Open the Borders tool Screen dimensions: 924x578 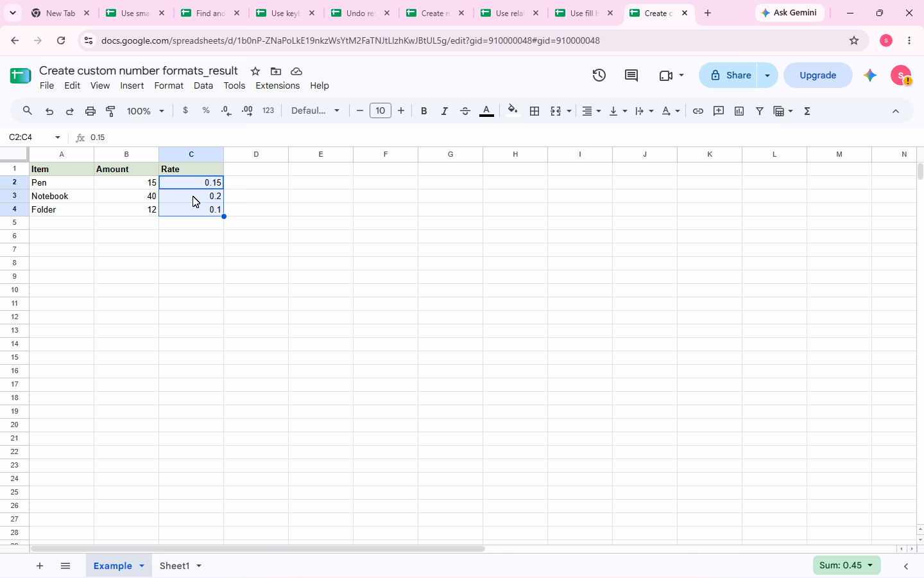535,111
